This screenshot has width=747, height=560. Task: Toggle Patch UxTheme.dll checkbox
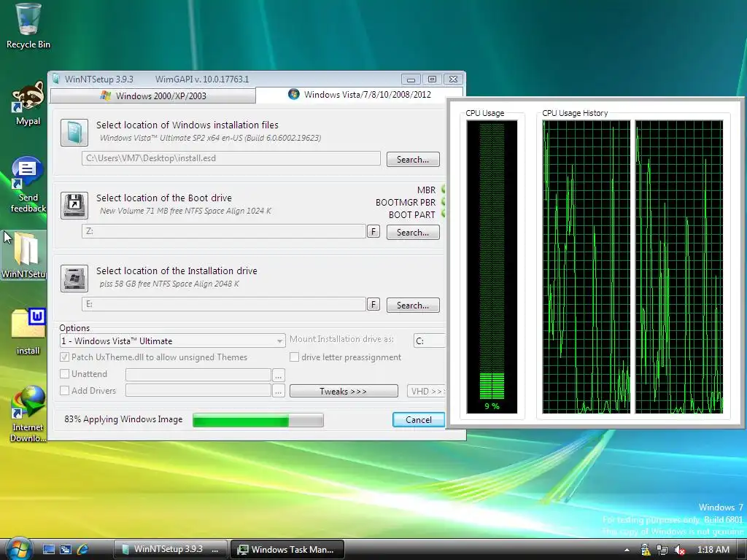[x=65, y=357]
